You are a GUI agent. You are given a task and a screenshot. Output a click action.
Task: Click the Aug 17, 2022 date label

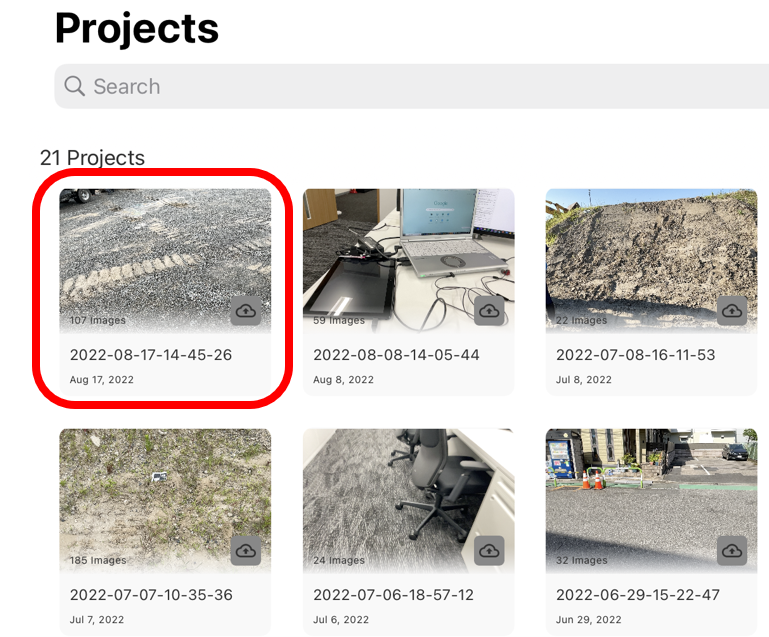click(x=102, y=380)
